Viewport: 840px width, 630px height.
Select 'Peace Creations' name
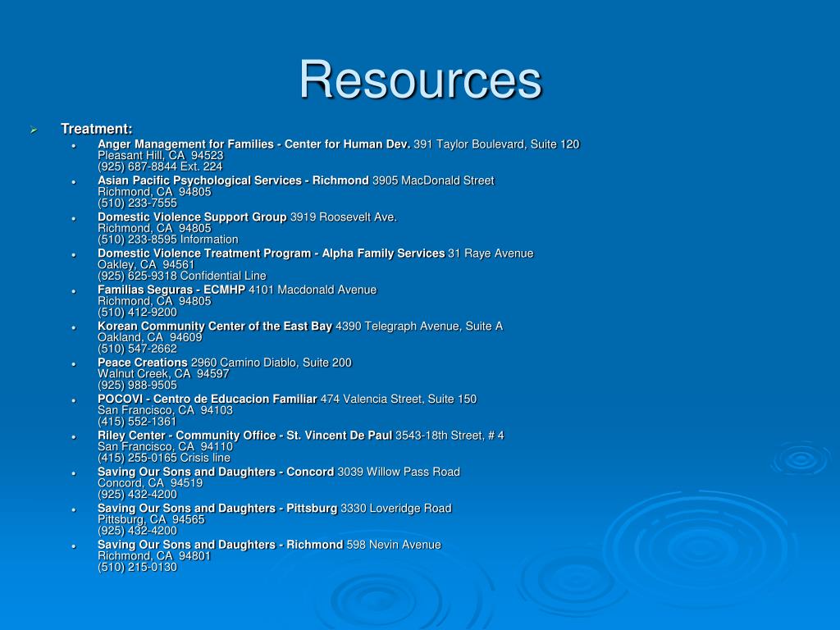tap(143, 363)
